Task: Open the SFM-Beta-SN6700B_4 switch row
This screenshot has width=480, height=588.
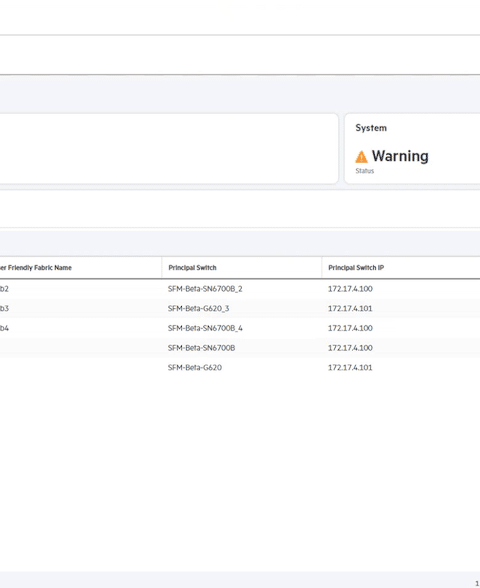Action: pos(205,328)
